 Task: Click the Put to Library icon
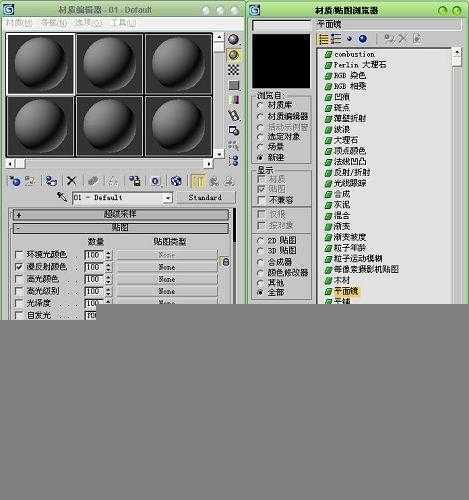(x=135, y=181)
